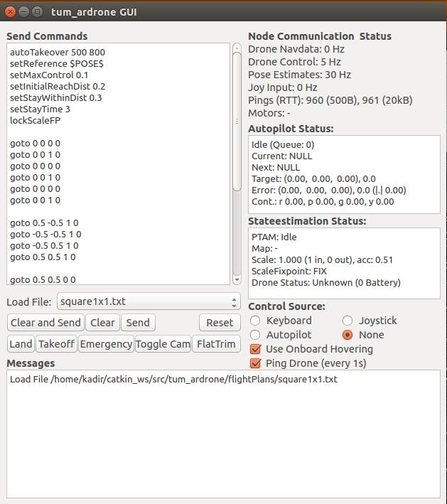Close the tum_ardrone GUI window
Screen dimensions: 447x504
(11, 12)
